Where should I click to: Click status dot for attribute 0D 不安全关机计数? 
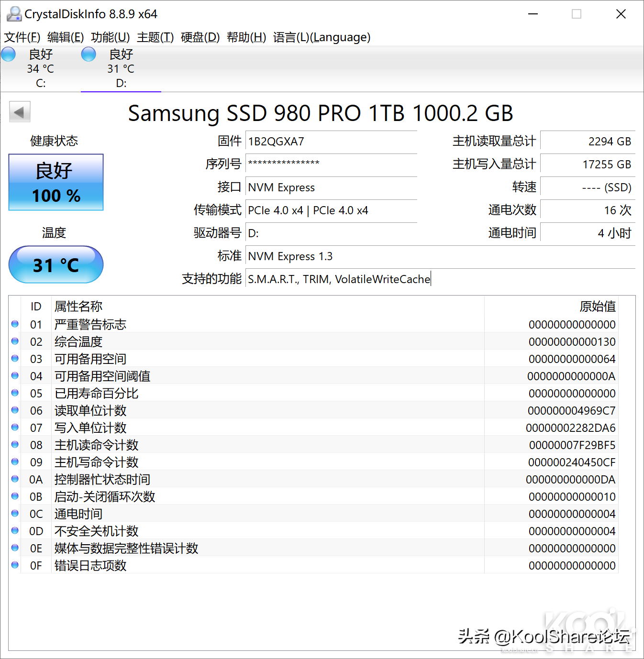pos(15,531)
